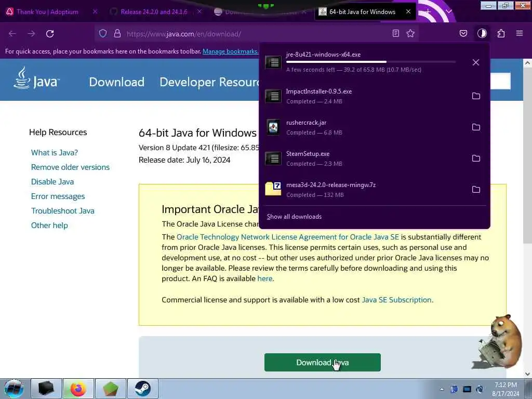Show ImpactInstaller-0.9.5.exe in folder
This screenshot has height=399, width=532.
476,96
